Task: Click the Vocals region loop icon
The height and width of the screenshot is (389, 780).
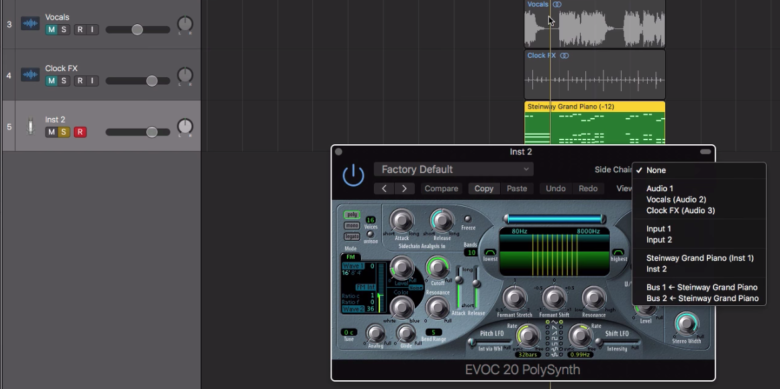Action: click(557, 4)
